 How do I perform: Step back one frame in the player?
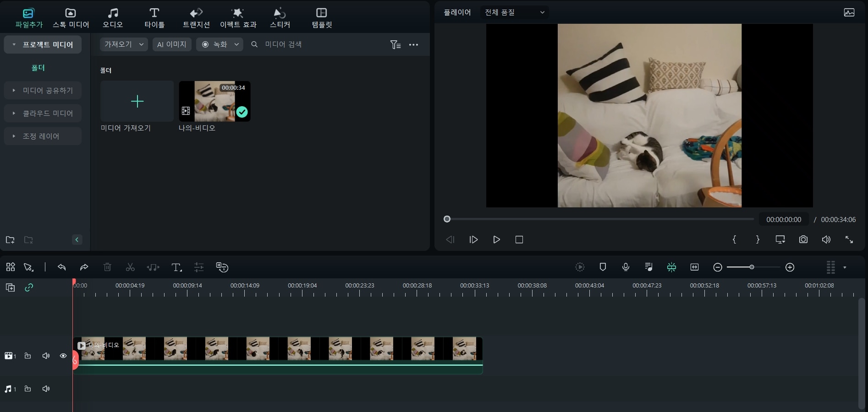pyautogui.click(x=450, y=239)
